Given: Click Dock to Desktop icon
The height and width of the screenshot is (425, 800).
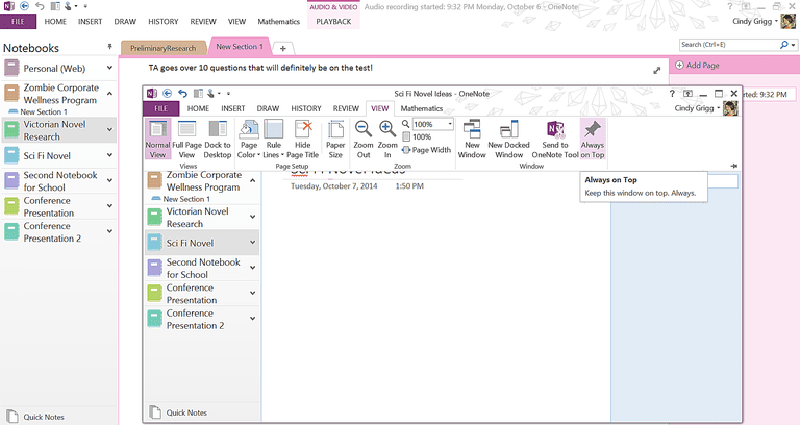Looking at the screenshot, I should [x=217, y=139].
